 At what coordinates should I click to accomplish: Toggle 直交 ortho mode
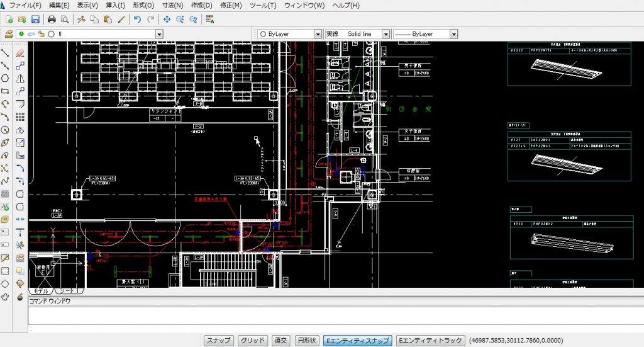coord(281,340)
